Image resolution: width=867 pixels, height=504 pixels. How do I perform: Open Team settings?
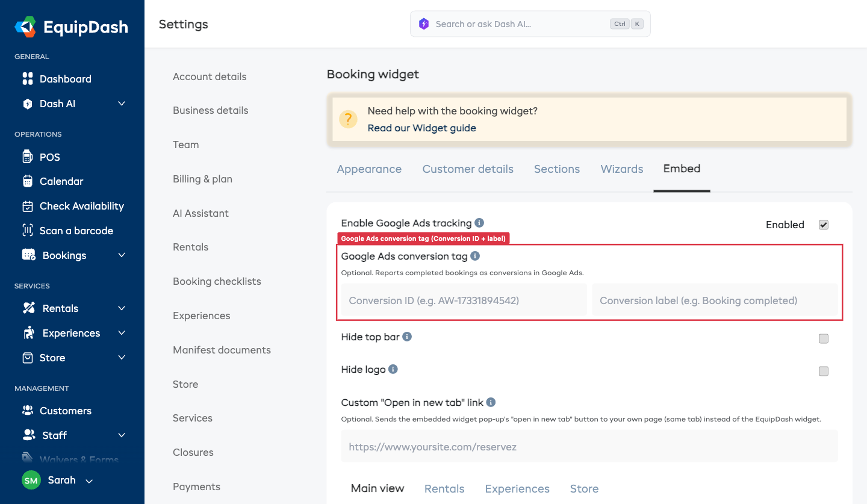click(x=185, y=145)
